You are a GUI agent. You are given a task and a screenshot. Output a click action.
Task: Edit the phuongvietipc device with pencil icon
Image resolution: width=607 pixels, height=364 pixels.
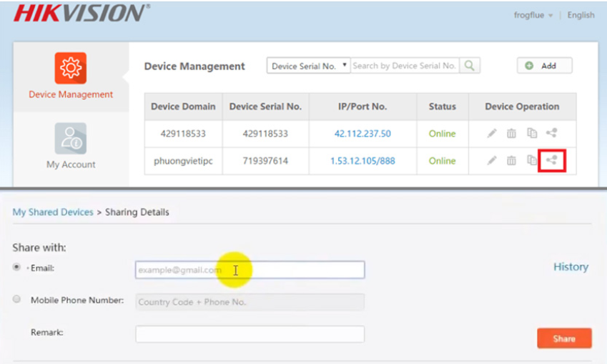click(x=492, y=161)
